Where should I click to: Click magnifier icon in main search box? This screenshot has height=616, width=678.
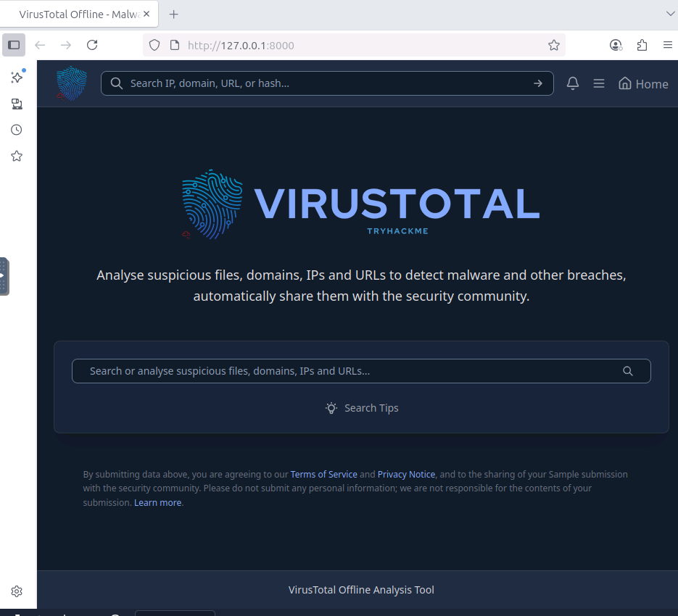coord(628,371)
